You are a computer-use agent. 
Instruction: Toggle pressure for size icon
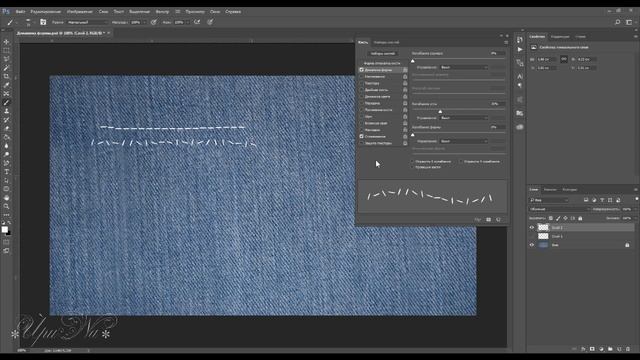(x=210, y=22)
